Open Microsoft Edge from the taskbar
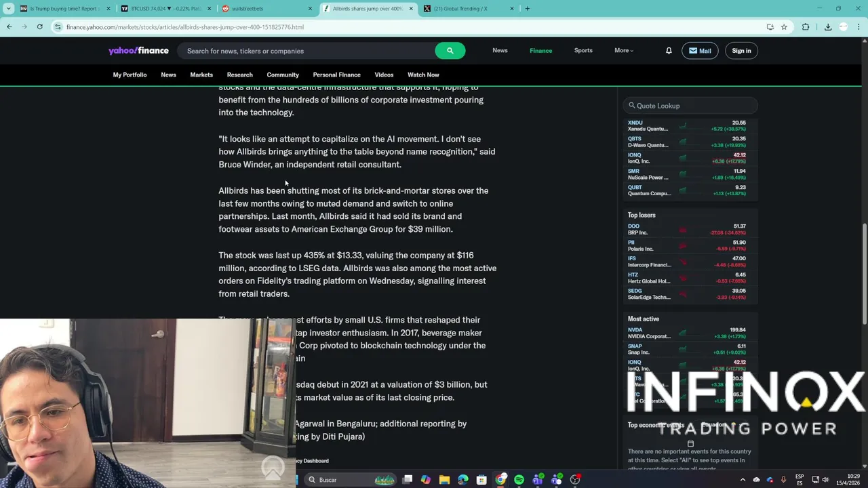The height and width of the screenshot is (488, 868). click(463, 480)
